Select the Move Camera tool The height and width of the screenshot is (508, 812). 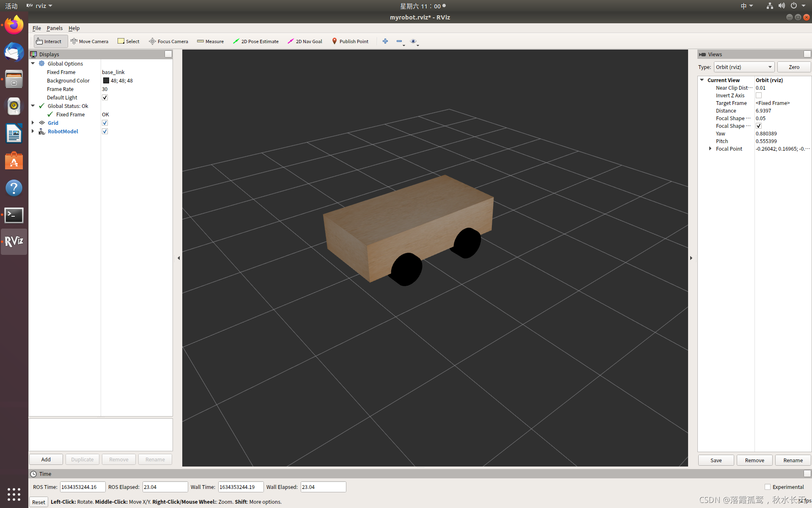click(90, 41)
